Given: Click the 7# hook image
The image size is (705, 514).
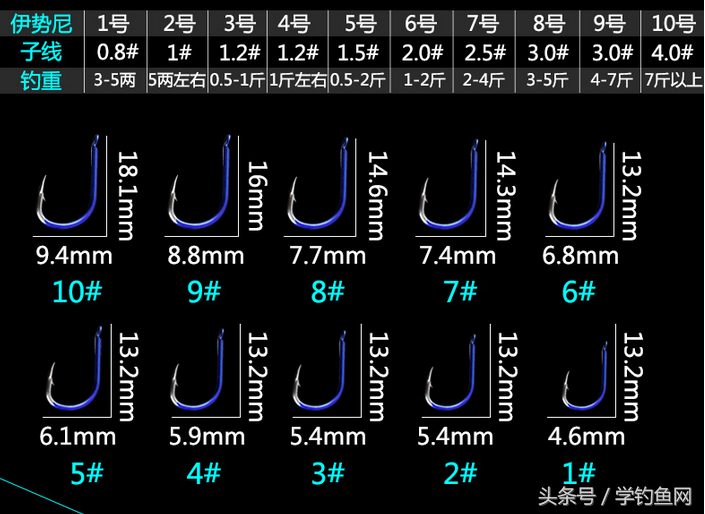Looking at the screenshot, I should pyautogui.click(x=449, y=183).
